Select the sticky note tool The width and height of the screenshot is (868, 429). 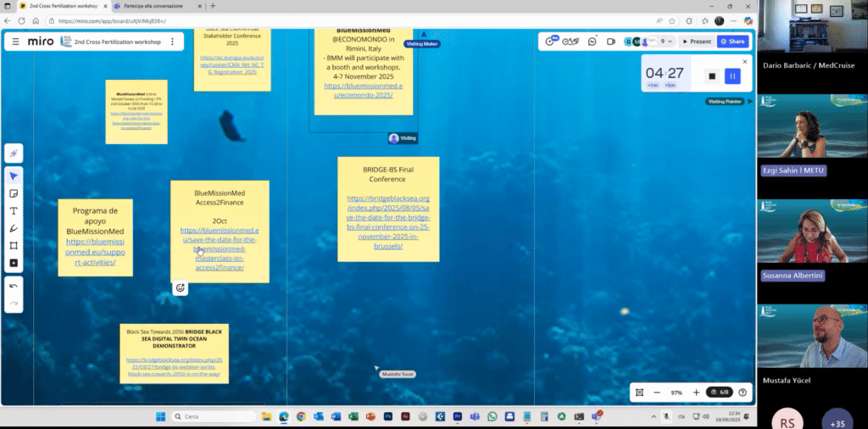pyautogui.click(x=14, y=193)
